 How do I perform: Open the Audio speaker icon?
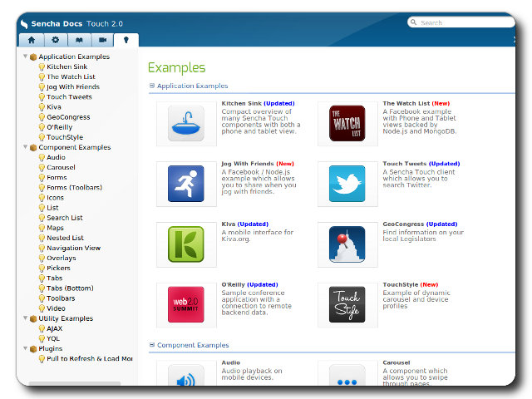pos(186,377)
